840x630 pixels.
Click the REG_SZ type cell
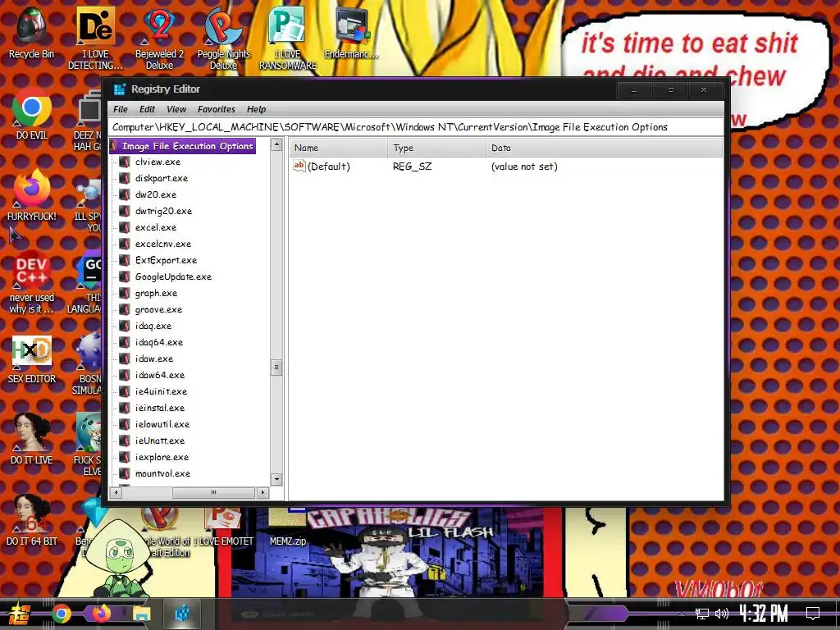coord(412,167)
